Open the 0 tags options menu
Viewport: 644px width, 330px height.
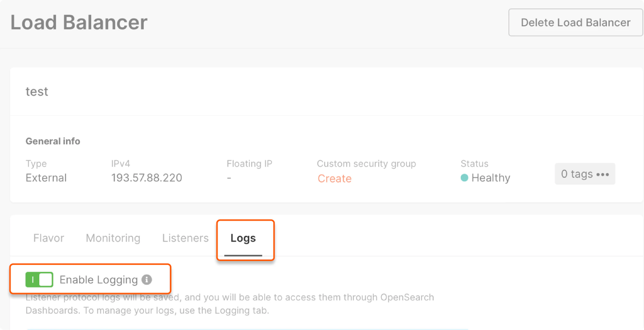point(585,174)
